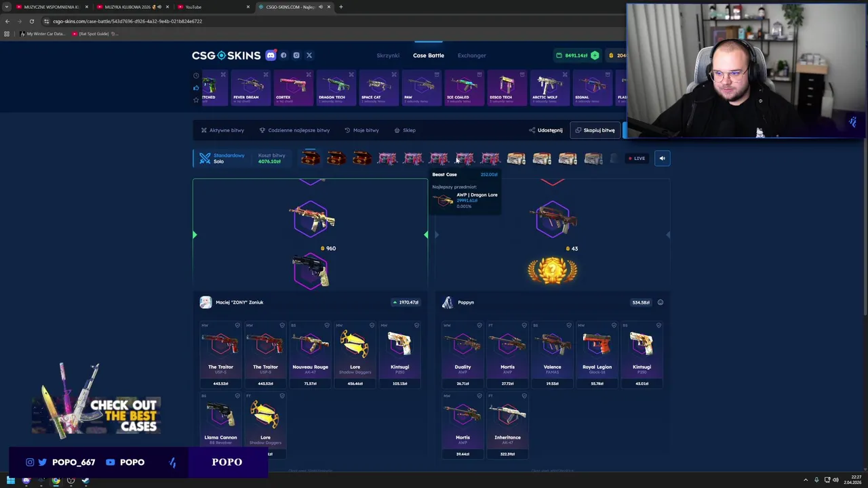
Task: Click the AWP Dragon Lore tooltip item
Action: coord(466,200)
